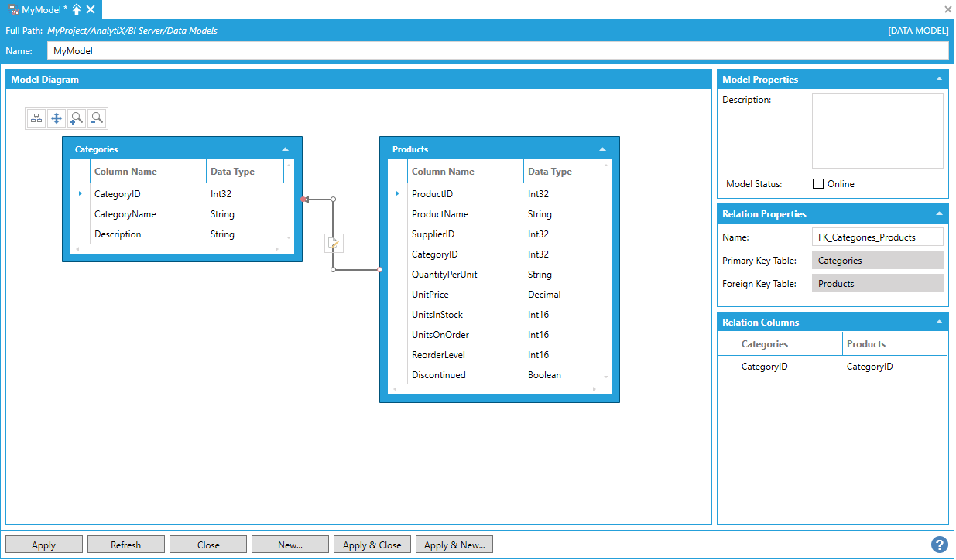Switch to the MyModel tab
Screen dimensions: 956x560
tap(39, 9)
